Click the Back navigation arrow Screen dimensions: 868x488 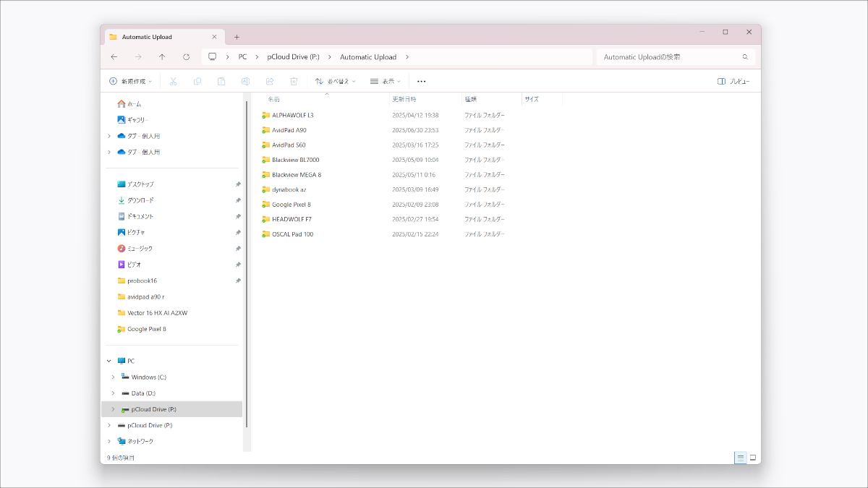click(x=114, y=57)
